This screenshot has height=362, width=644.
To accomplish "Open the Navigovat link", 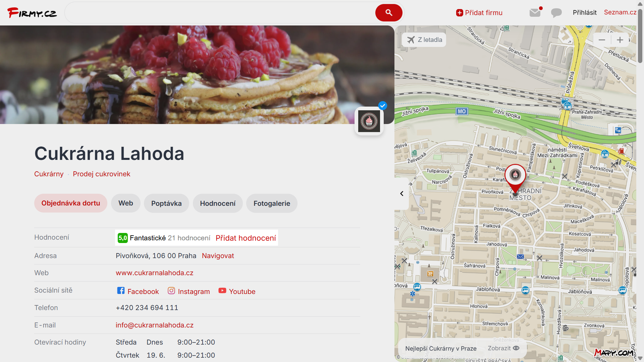I will pos(218,256).
